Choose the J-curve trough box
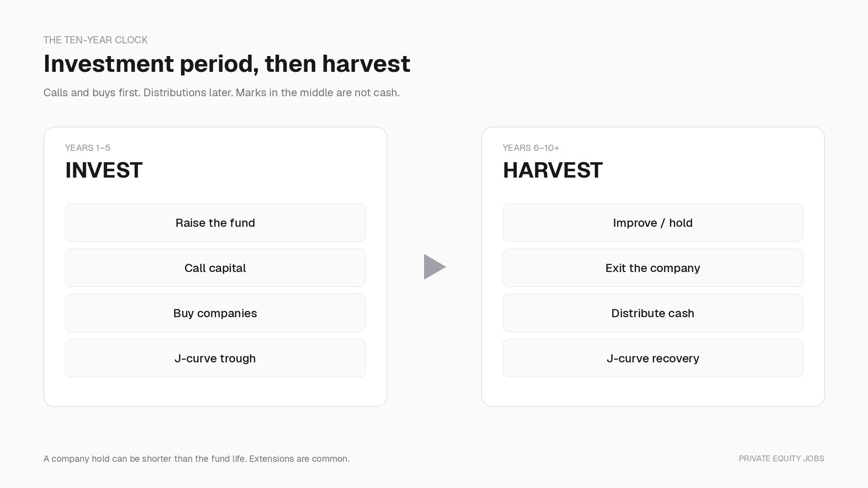Viewport: 868px width, 488px height. point(215,358)
